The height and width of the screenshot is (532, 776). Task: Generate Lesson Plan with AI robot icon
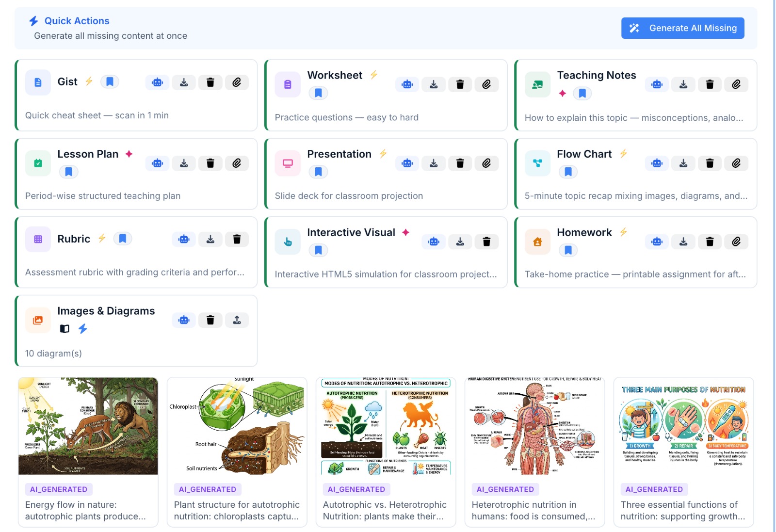[x=158, y=163]
